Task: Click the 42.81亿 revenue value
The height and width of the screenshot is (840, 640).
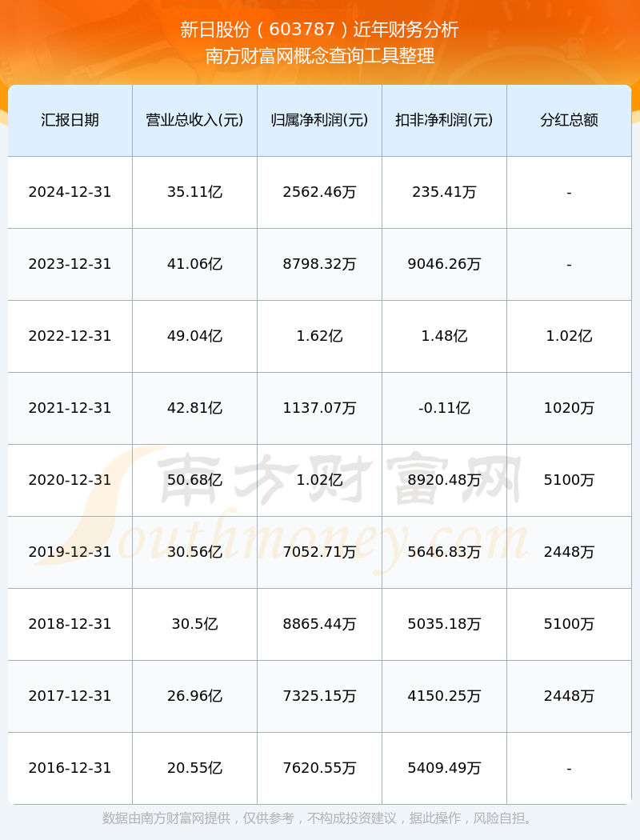Action: (x=195, y=408)
